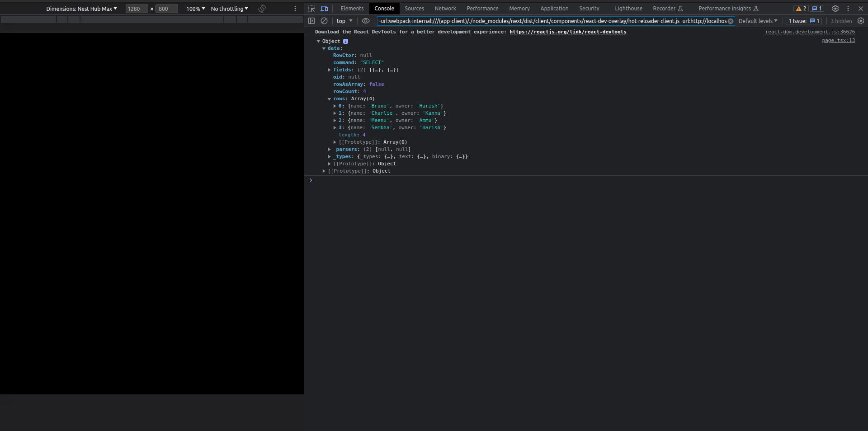The width and height of the screenshot is (868, 431).
Task: Click the device width field 1280
Action: click(x=137, y=9)
